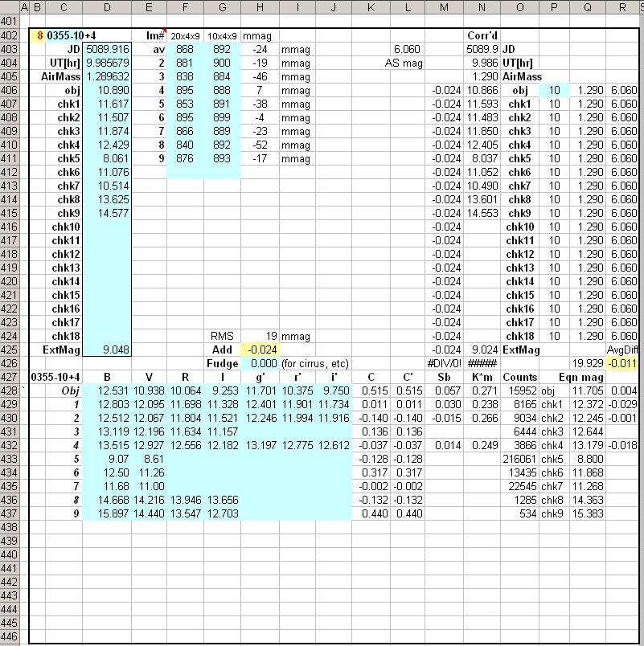This screenshot has width=644, height=646.
Task: Select the cell containing 900
Action: tap(222, 63)
